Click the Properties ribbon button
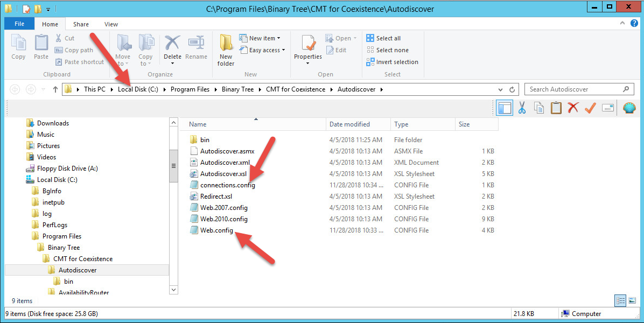Screen dimensions: 644x323 308,50
